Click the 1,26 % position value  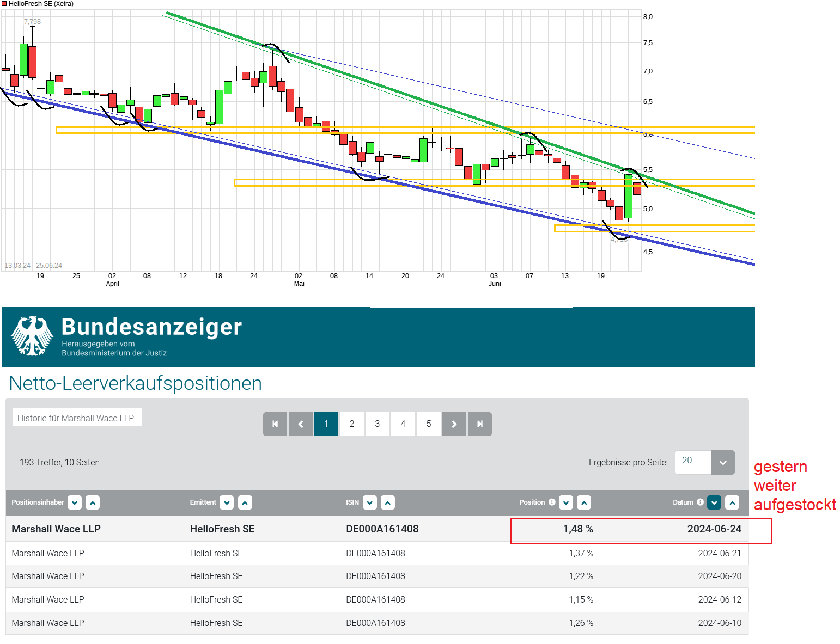click(x=581, y=623)
